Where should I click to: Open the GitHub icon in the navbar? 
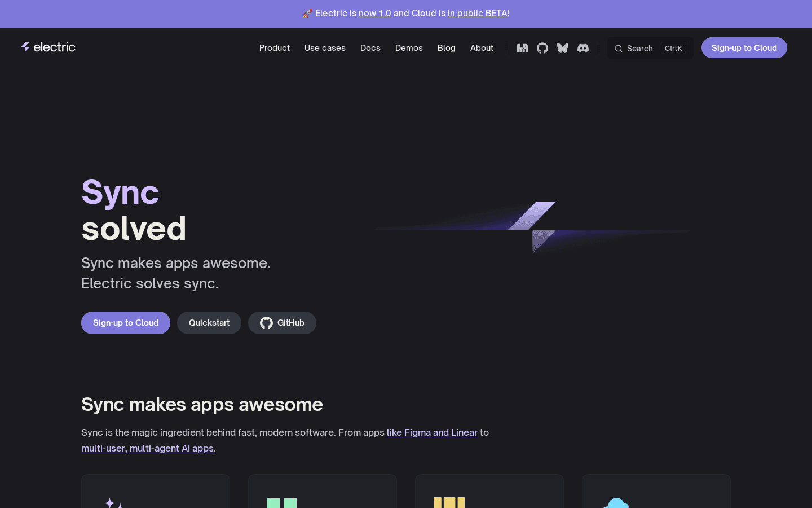[542, 48]
